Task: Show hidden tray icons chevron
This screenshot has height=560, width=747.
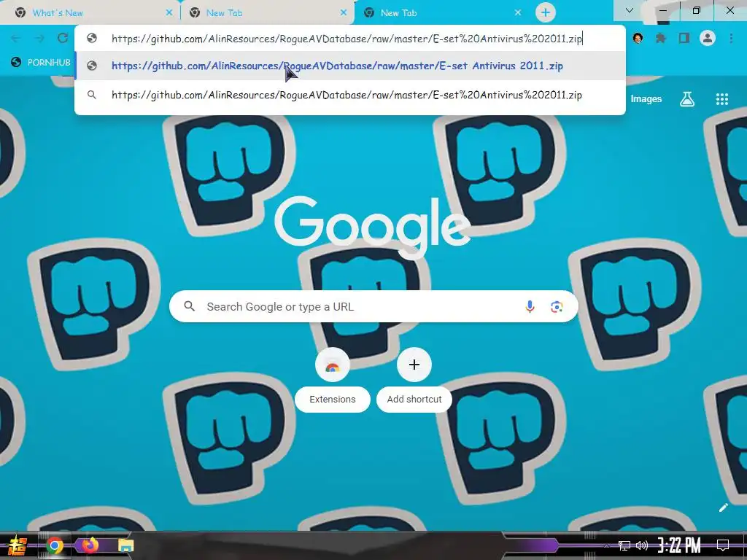Action: 606,545
